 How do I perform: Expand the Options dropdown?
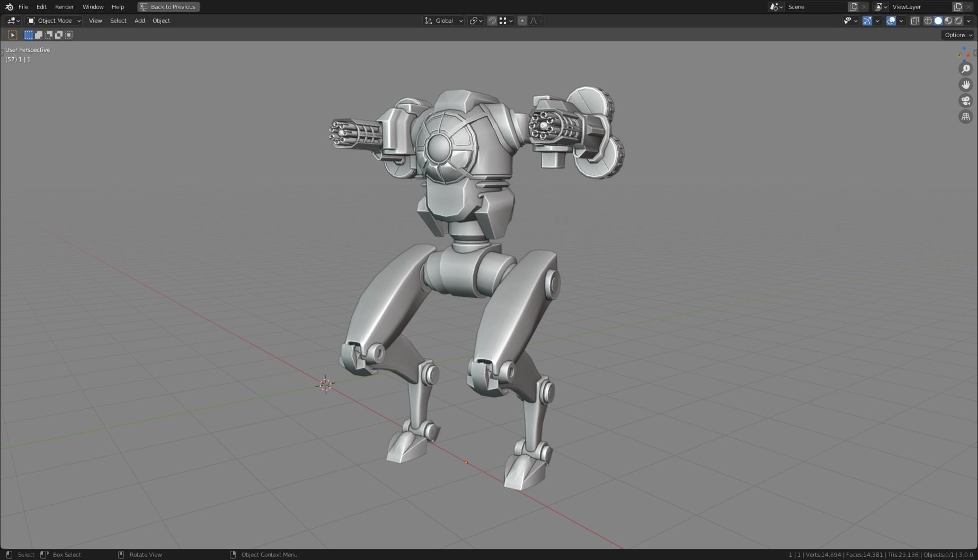(958, 35)
